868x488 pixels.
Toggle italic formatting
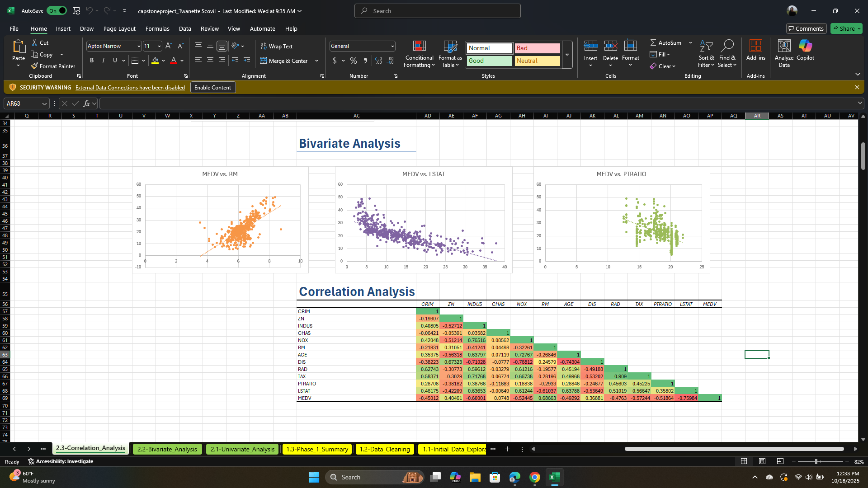103,60
